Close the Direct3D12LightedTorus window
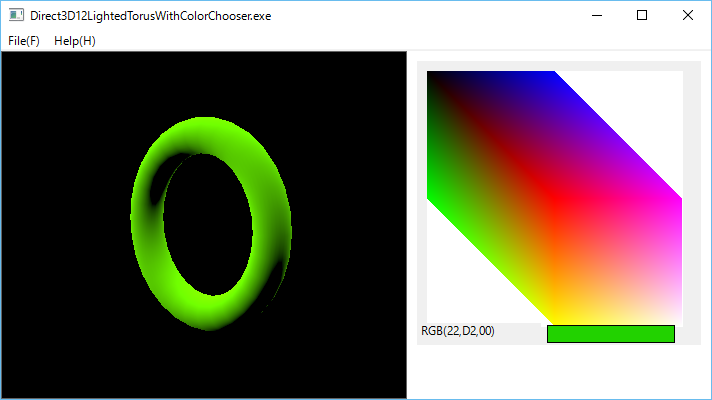This screenshot has height=400, width=712. pos(687,15)
